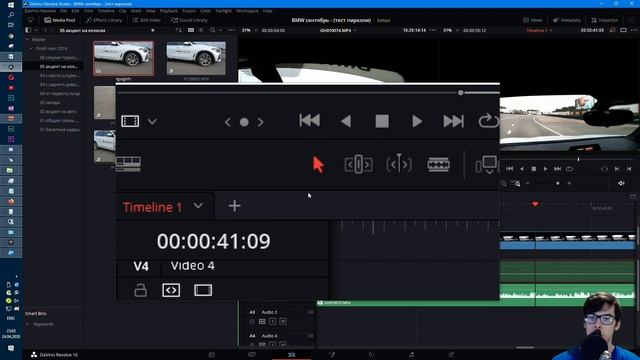Stop playback using the large square button

click(382, 121)
